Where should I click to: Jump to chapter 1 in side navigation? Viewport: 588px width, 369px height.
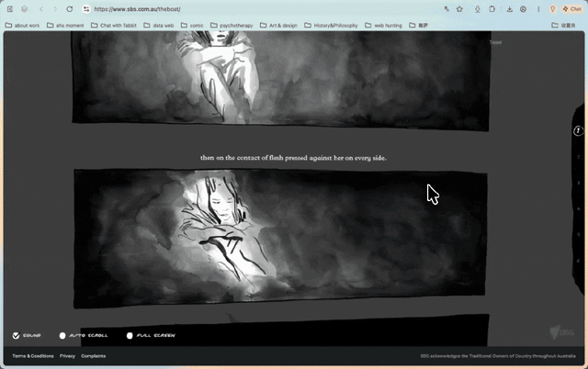(x=578, y=130)
